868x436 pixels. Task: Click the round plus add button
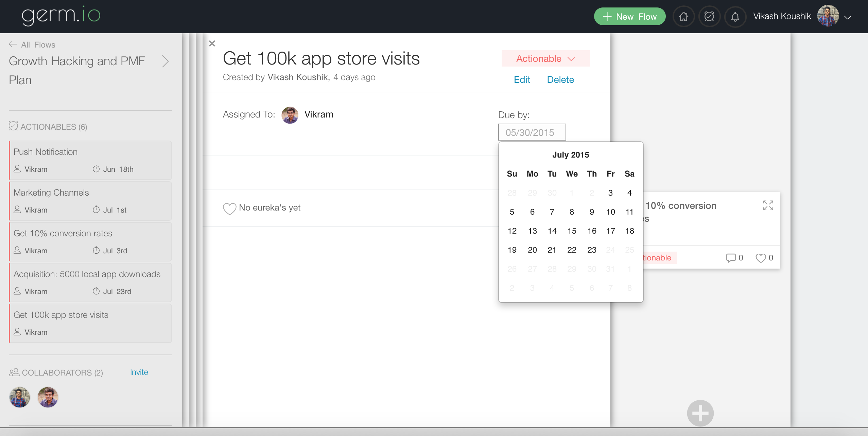click(x=700, y=413)
